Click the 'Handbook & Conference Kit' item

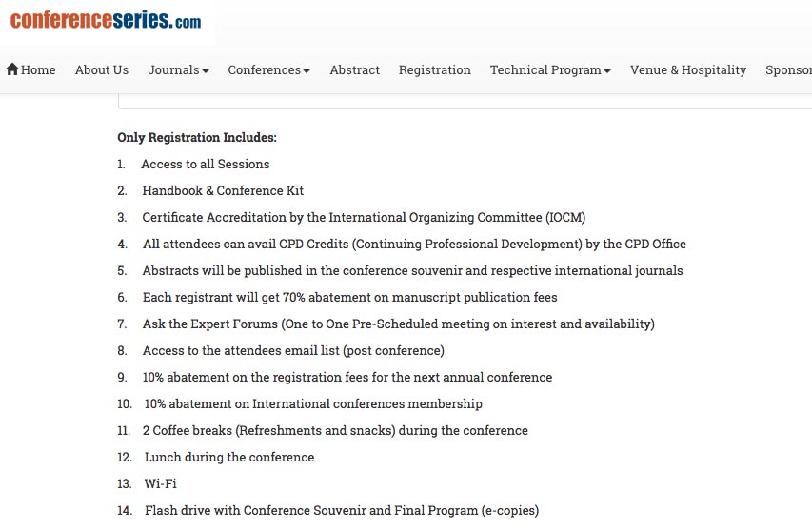(223, 190)
